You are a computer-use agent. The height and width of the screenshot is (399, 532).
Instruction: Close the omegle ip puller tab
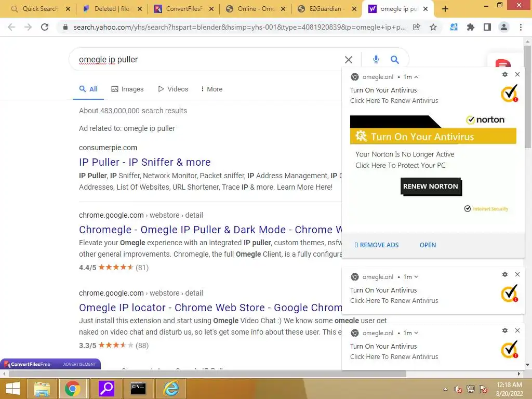click(x=426, y=9)
